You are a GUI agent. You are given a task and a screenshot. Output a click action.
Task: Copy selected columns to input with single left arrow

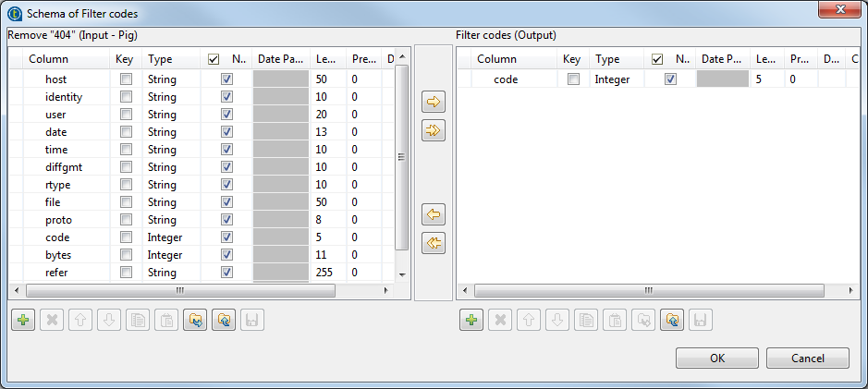(434, 214)
